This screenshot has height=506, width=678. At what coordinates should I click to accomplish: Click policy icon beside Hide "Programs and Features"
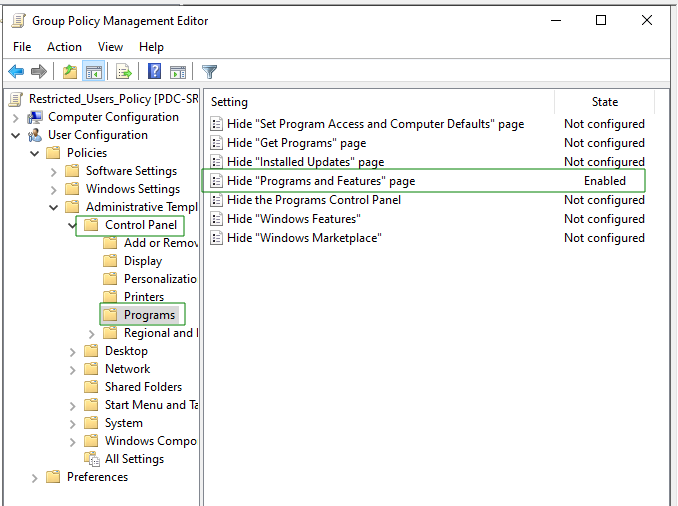pos(216,181)
